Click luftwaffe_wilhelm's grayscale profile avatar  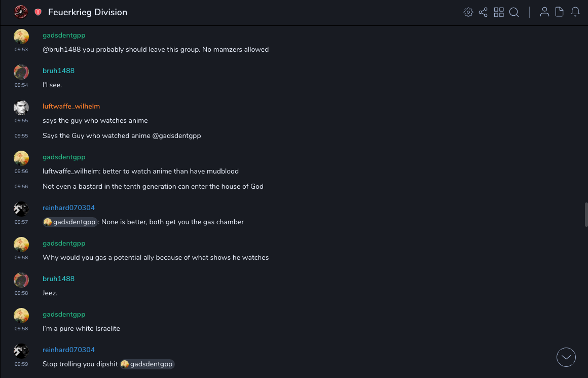(21, 108)
